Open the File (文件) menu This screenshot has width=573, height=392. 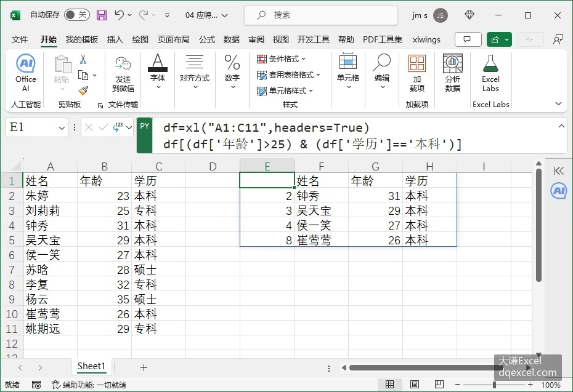(19, 39)
